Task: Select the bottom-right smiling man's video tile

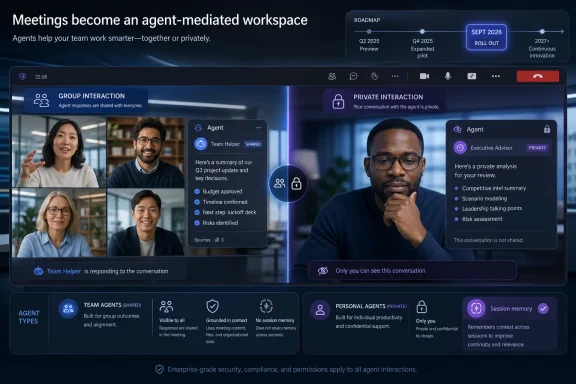Action: [146, 223]
